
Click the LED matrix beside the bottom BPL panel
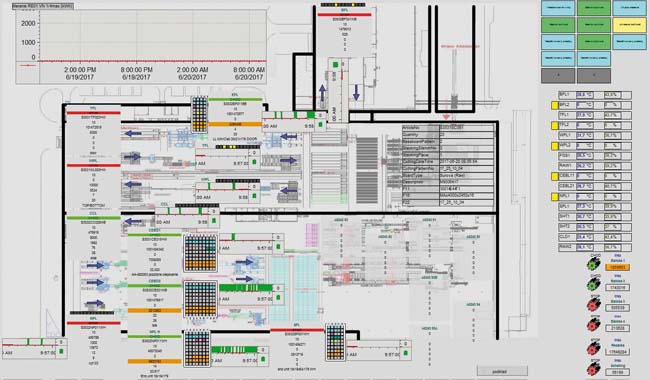click(335, 342)
